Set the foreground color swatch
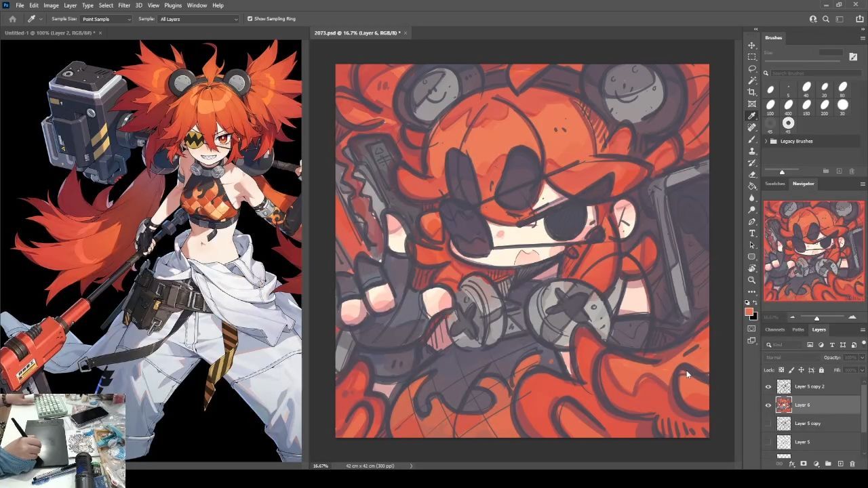Image resolution: width=868 pixels, height=488 pixels. coord(749,312)
